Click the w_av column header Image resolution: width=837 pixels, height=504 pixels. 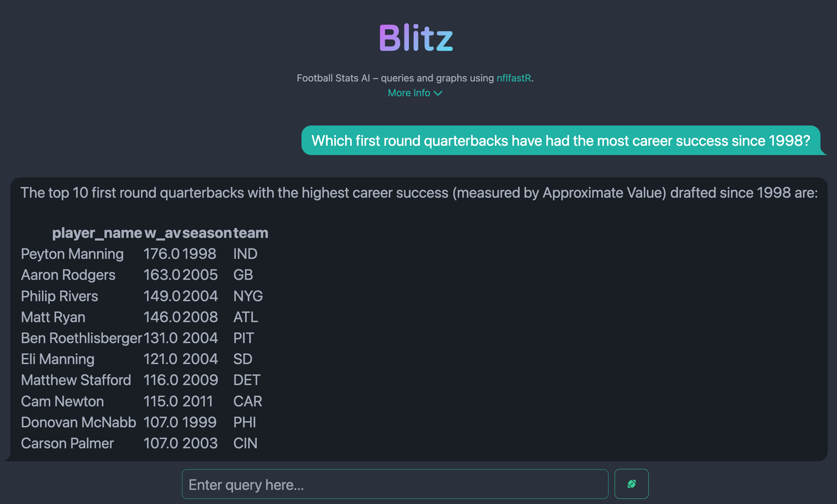pos(162,233)
